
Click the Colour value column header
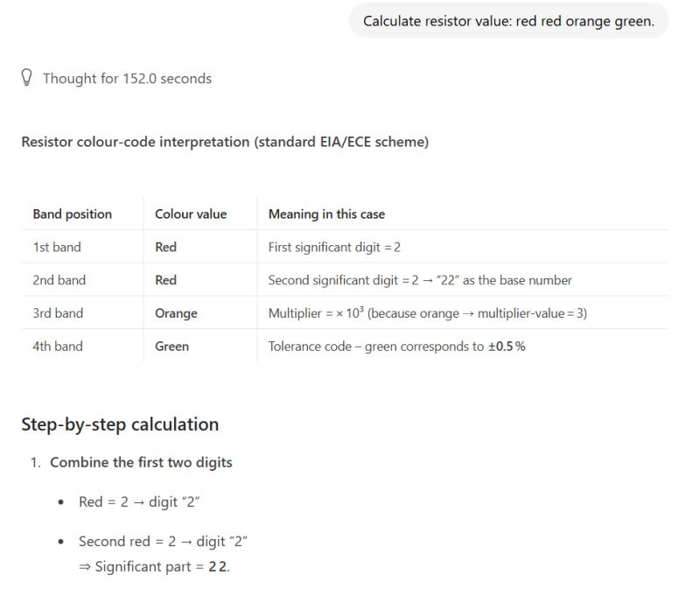click(x=191, y=214)
